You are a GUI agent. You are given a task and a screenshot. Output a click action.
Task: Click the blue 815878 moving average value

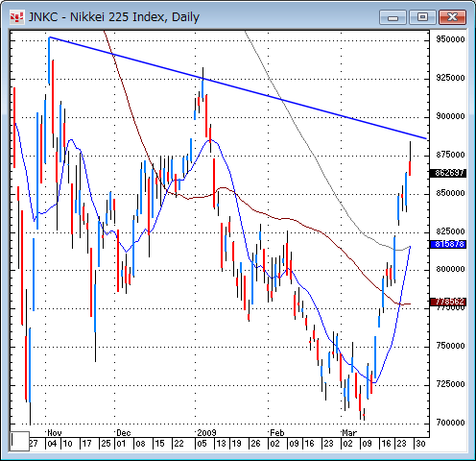449,244
